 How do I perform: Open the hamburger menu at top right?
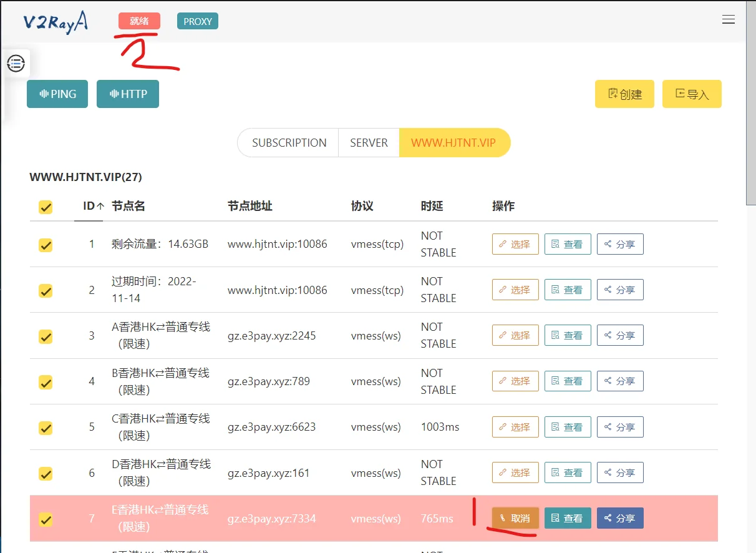click(728, 20)
